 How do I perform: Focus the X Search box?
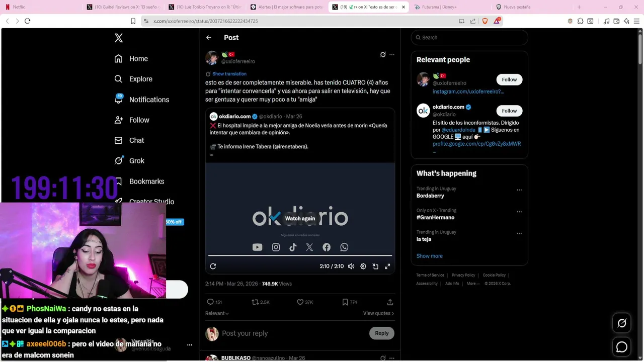(x=469, y=38)
